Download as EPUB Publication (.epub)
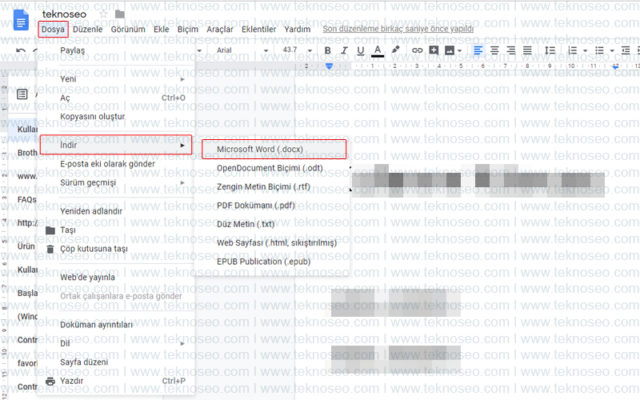 tap(273, 262)
